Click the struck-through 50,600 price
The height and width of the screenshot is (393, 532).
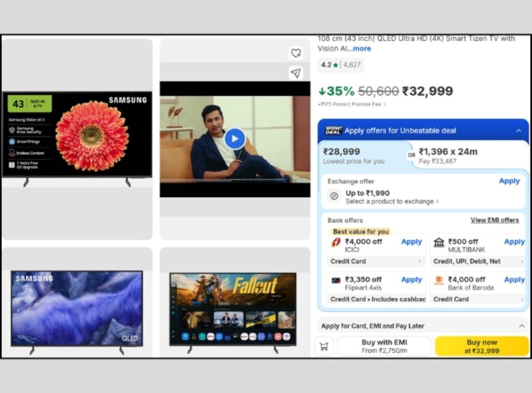tap(378, 91)
